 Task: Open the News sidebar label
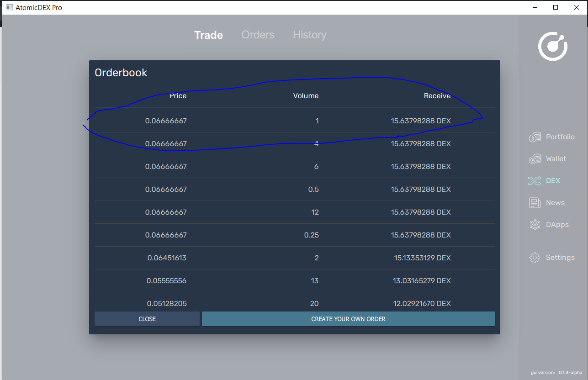click(555, 203)
